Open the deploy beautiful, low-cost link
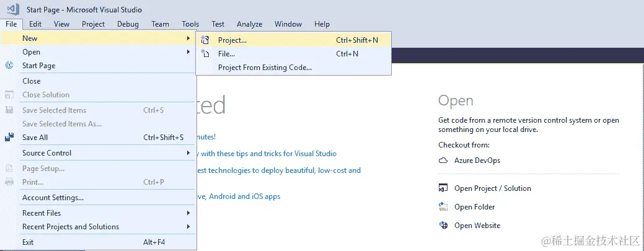The image size is (644, 251). [x=280, y=170]
